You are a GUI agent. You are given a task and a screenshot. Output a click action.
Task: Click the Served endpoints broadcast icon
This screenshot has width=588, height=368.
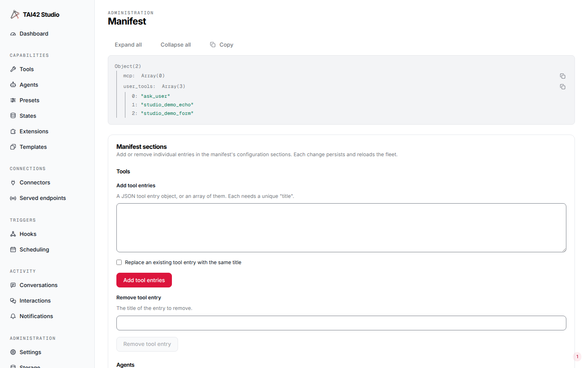click(x=13, y=198)
